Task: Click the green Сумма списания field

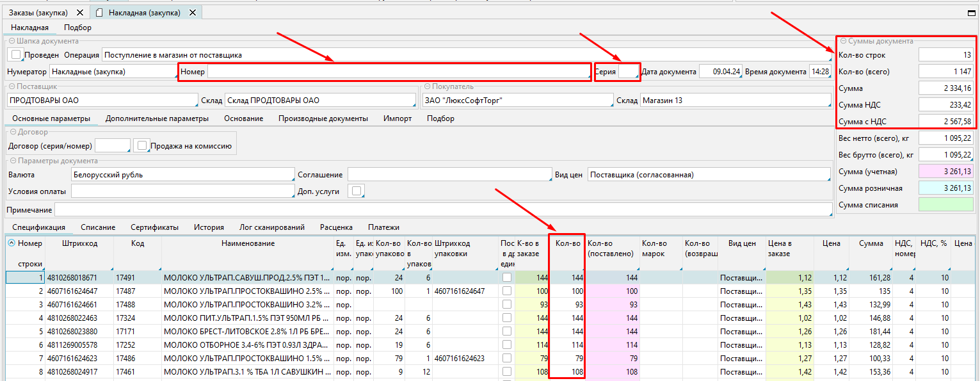Action: coord(945,205)
